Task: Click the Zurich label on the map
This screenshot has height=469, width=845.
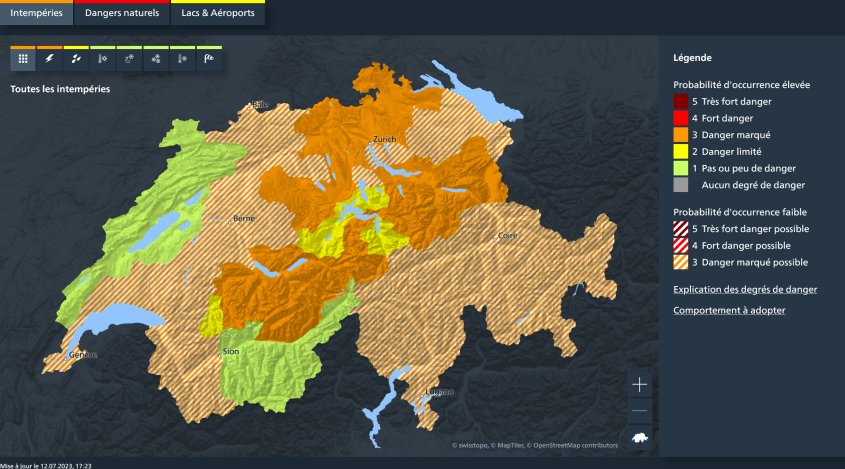Action: [x=384, y=139]
